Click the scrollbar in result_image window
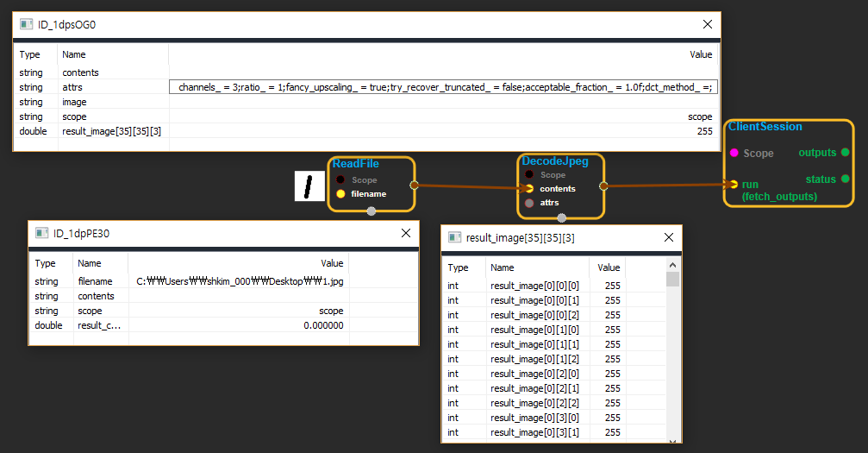This screenshot has height=453, width=868. coord(673,345)
